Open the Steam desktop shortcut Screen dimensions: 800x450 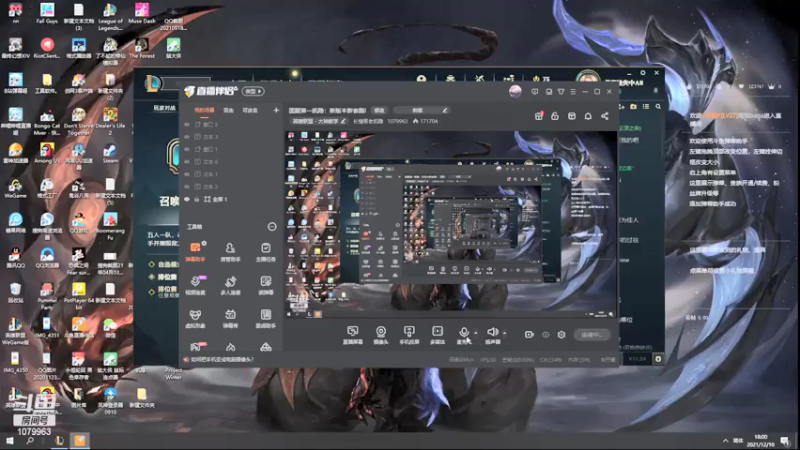[x=110, y=153]
